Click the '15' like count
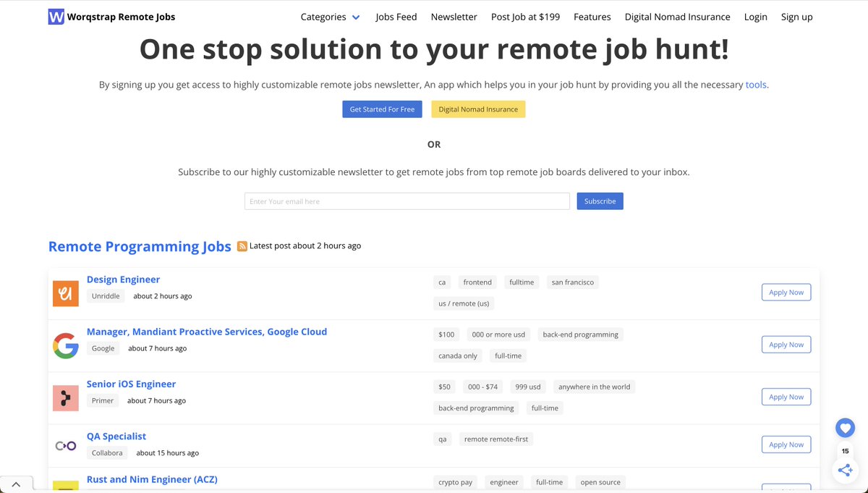868x493 pixels. tap(845, 451)
